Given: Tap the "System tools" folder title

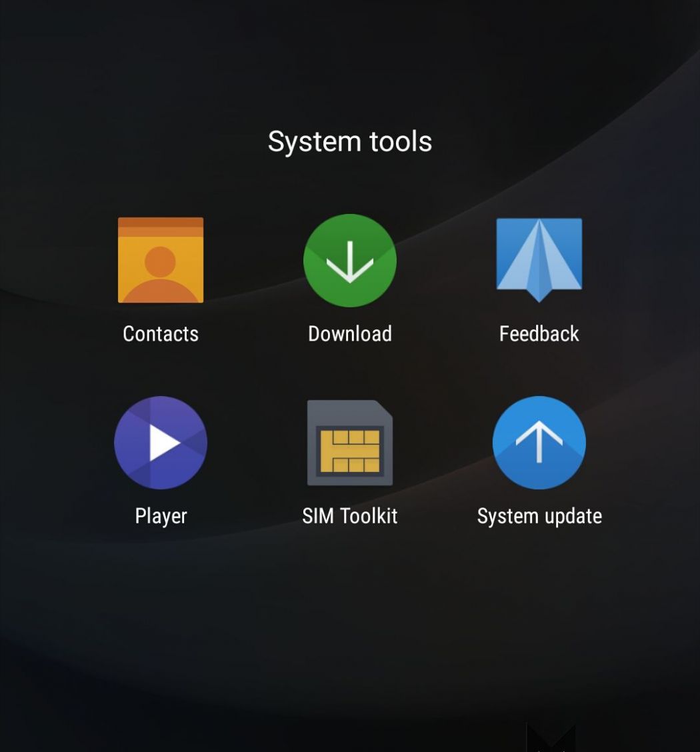Looking at the screenshot, I should 350,141.
